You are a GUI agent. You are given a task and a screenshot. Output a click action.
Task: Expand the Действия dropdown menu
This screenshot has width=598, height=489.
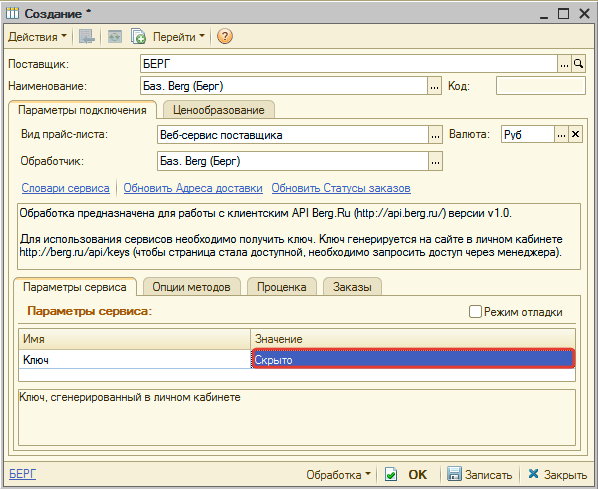[37, 37]
